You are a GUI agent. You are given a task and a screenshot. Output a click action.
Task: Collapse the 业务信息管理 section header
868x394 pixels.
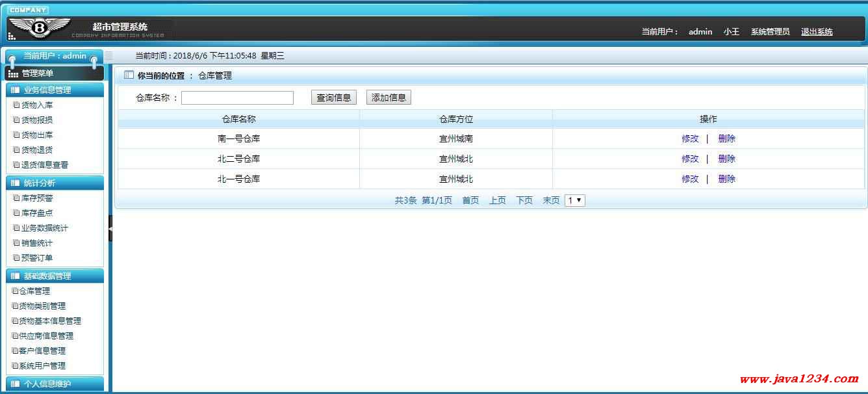tap(55, 90)
